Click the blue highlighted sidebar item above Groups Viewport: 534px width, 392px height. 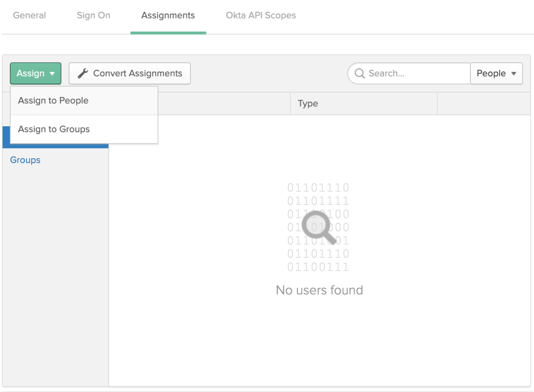click(x=6, y=138)
